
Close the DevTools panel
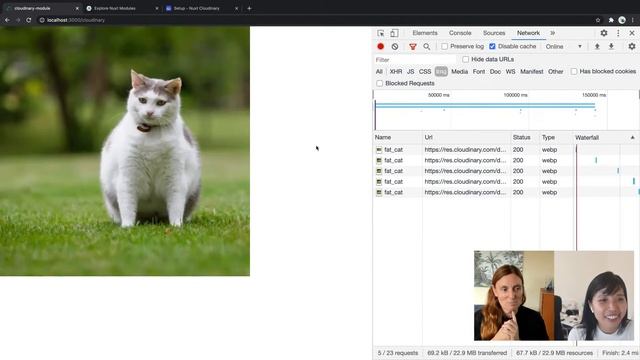tap(632, 33)
